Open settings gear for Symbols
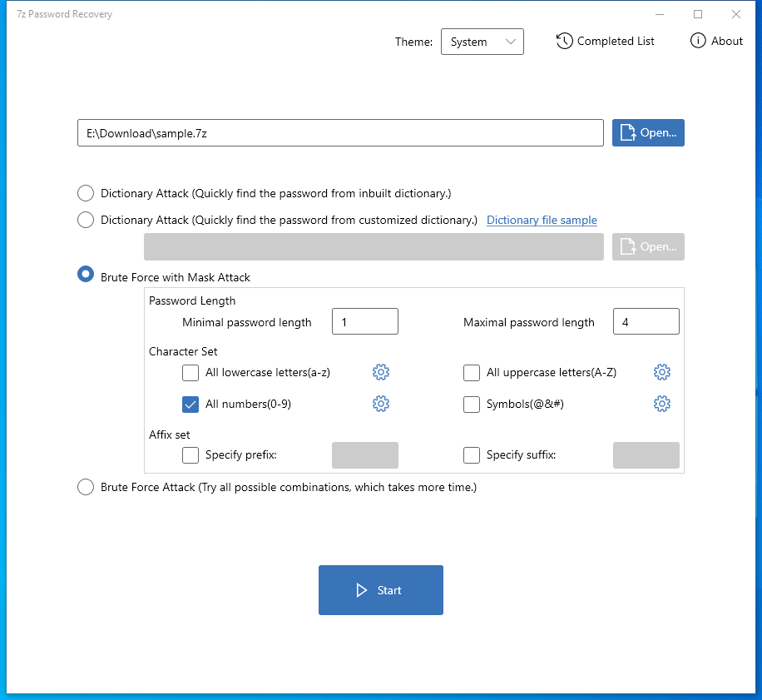This screenshot has width=762, height=700. (662, 404)
